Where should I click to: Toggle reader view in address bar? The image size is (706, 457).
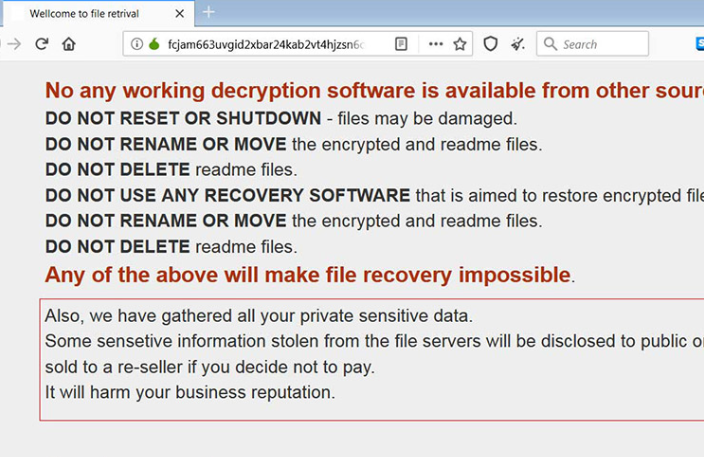[x=401, y=44]
